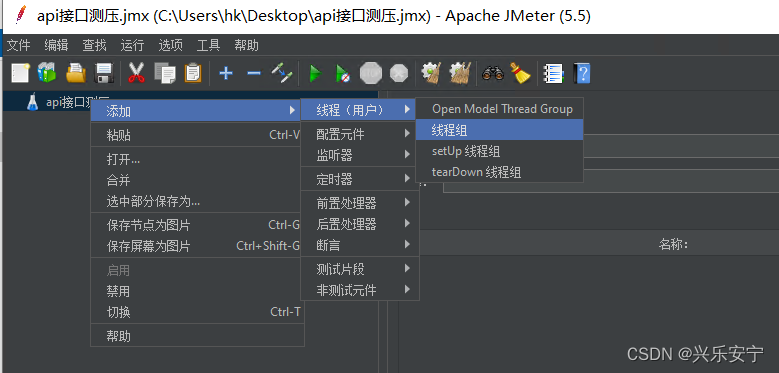Open the Templates icon in toolbar
Screen dimensions: 779x373
pyautogui.click(x=47, y=74)
